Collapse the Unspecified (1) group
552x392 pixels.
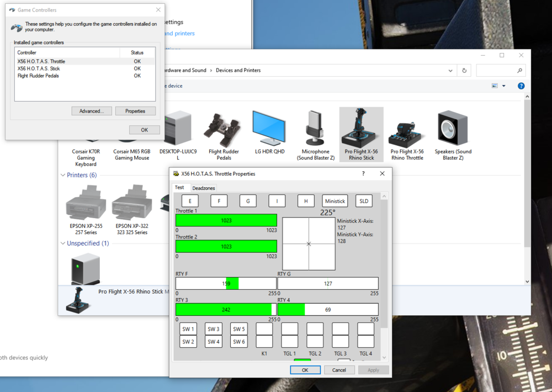point(63,243)
